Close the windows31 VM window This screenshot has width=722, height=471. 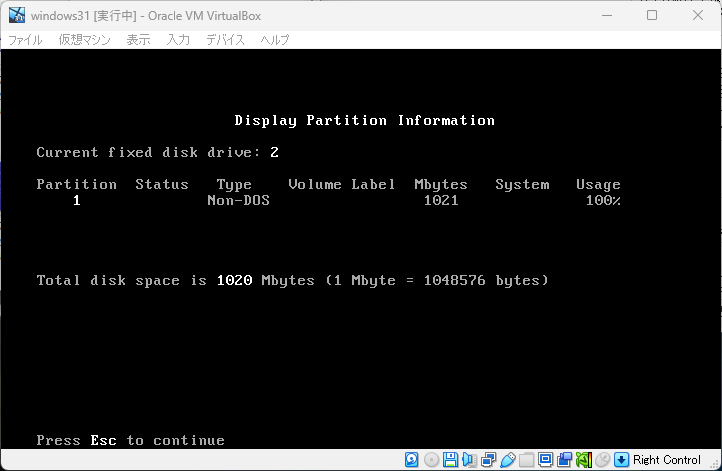tap(698, 15)
